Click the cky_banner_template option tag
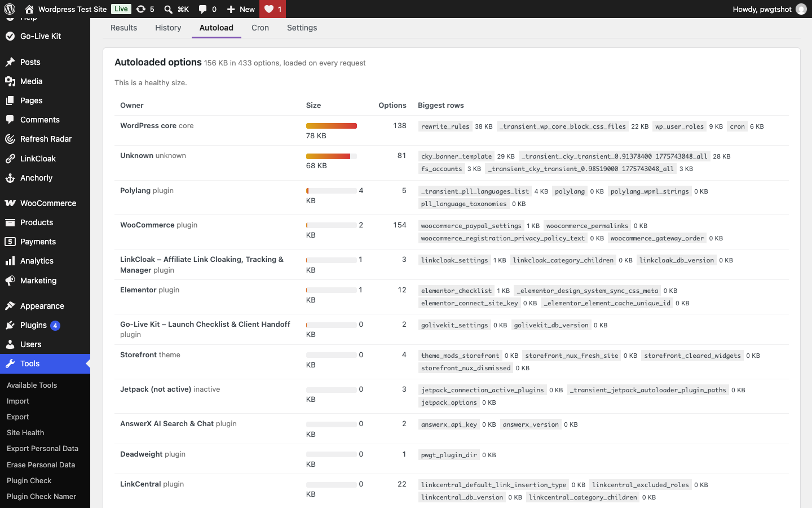The width and height of the screenshot is (812, 508). point(457,156)
